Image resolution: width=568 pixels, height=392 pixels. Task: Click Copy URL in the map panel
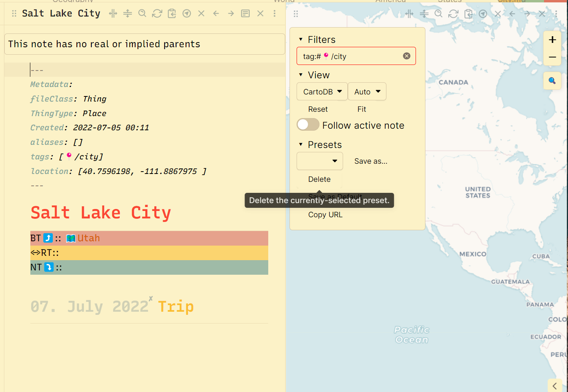pyautogui.click(x=325, y=214)
